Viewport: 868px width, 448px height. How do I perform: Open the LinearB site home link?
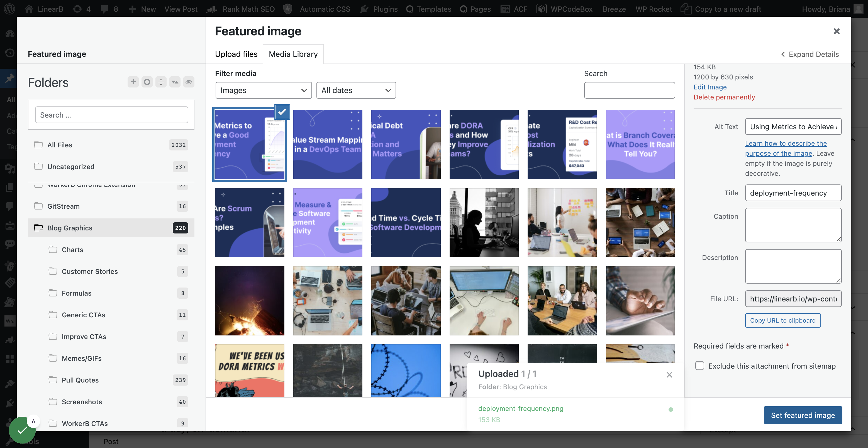point(44,9)
